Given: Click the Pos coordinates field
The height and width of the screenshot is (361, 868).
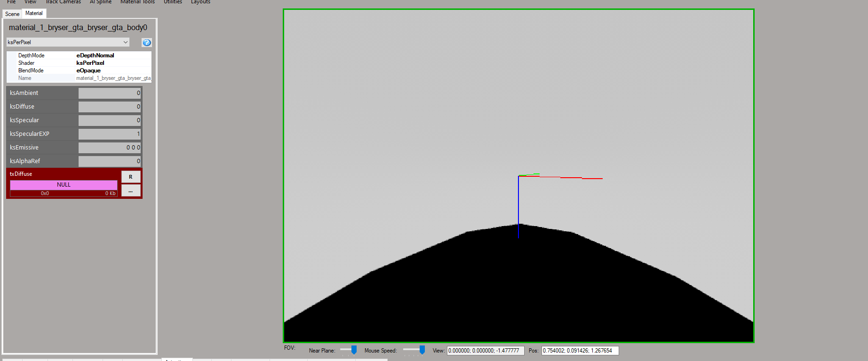Looking at the screenshot, I should tap(580, 351).
